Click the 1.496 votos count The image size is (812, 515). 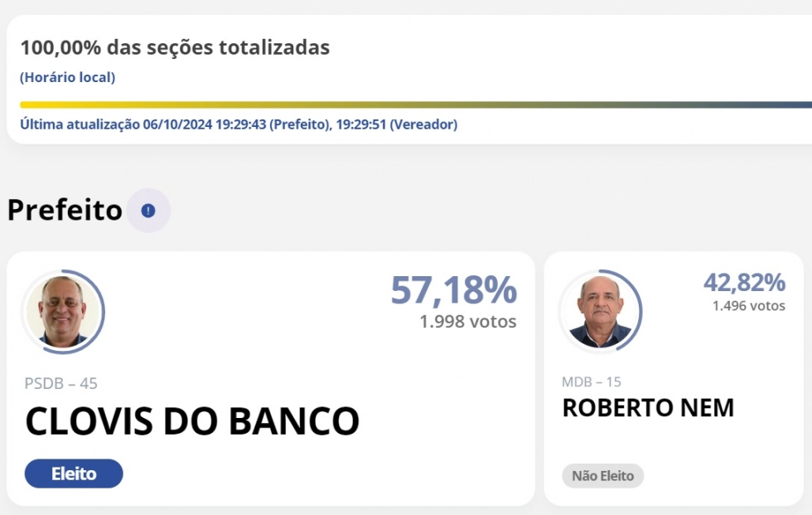(748, 306)
